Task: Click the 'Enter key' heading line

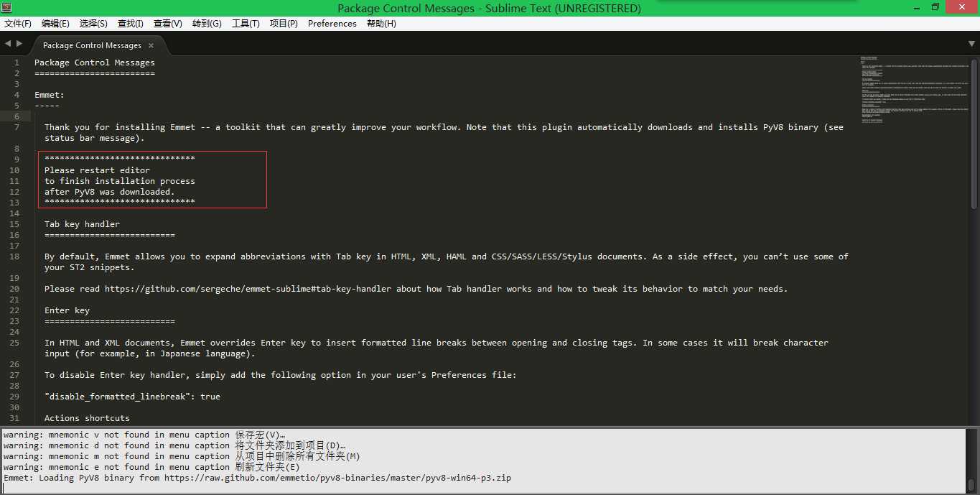Action: [x=67, y=310]
